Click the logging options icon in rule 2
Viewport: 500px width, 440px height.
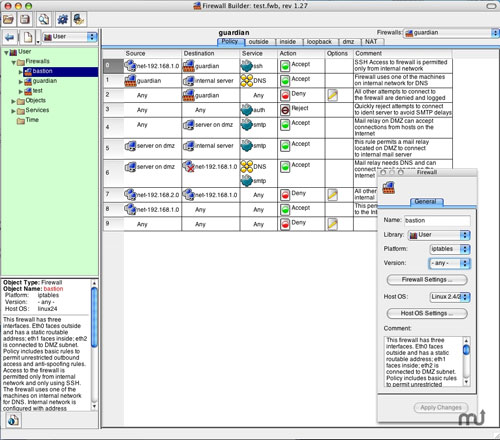pos(332,95)
